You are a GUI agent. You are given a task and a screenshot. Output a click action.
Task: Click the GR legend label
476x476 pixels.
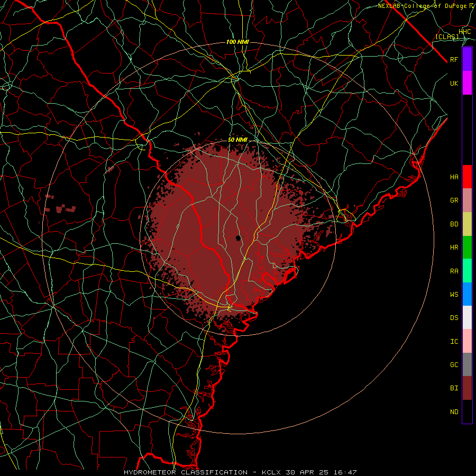pos(454,200)
